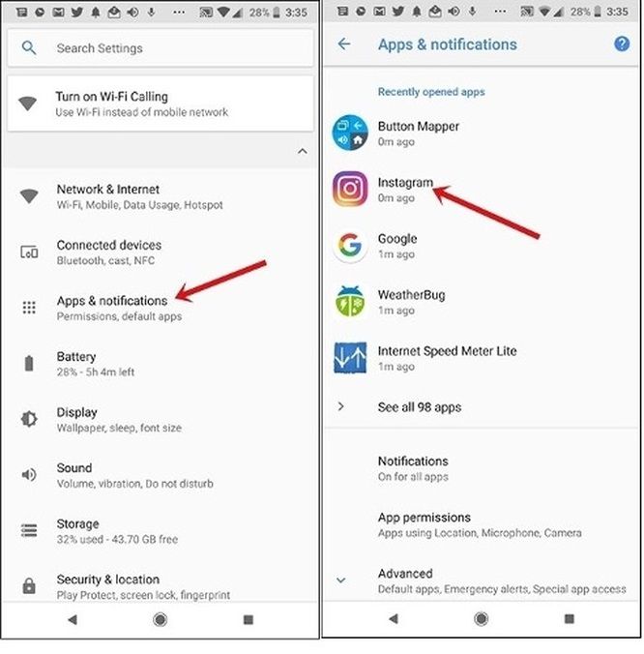Open Instagram app info
The image size is (644, 654).
point(482,190)
